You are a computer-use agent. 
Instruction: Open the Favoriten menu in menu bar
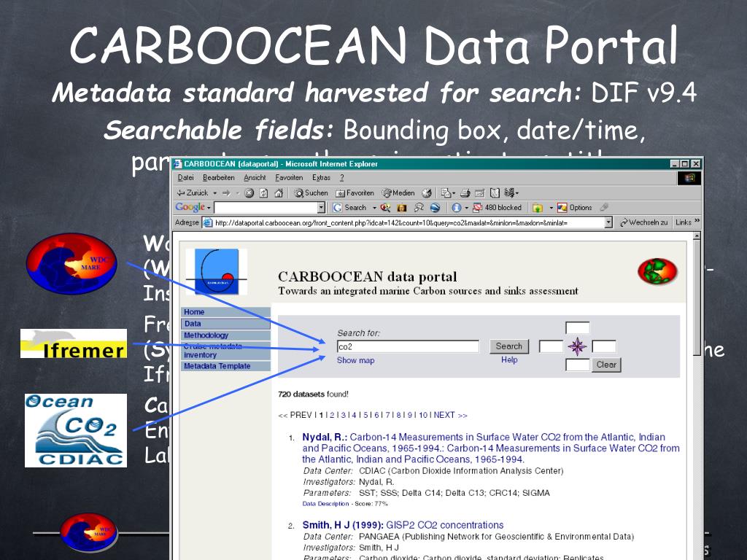point(289,178)
